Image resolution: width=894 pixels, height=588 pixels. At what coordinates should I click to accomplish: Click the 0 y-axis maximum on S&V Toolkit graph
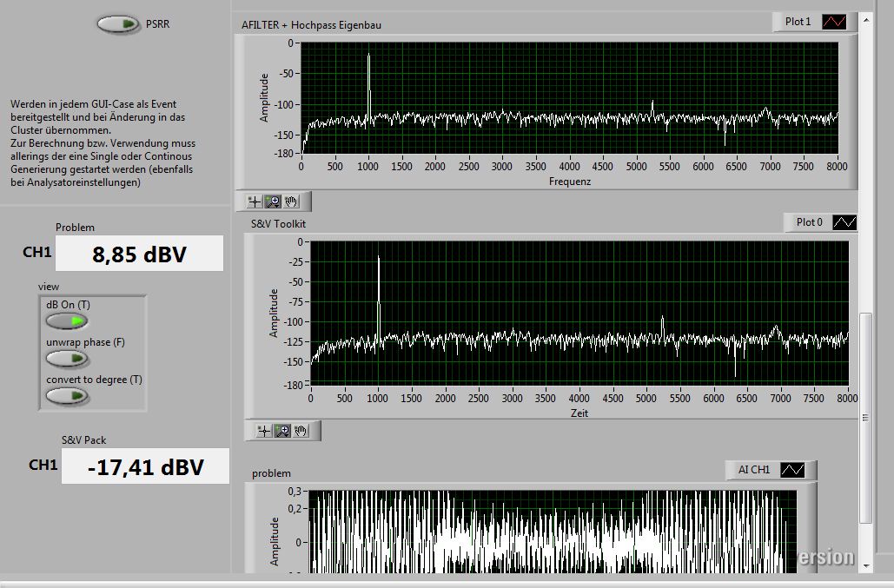(x=301, y=242)
